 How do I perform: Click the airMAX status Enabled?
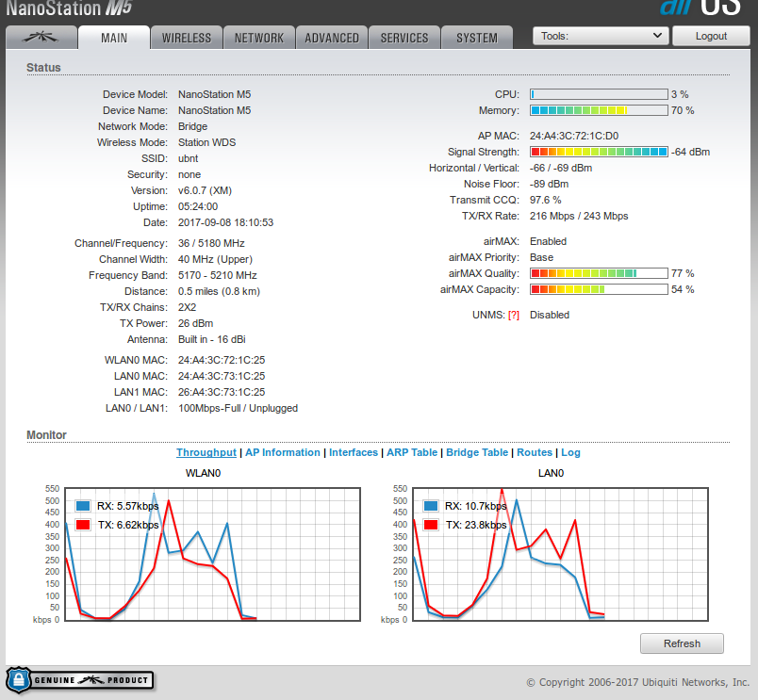click(x=548, y=241)
